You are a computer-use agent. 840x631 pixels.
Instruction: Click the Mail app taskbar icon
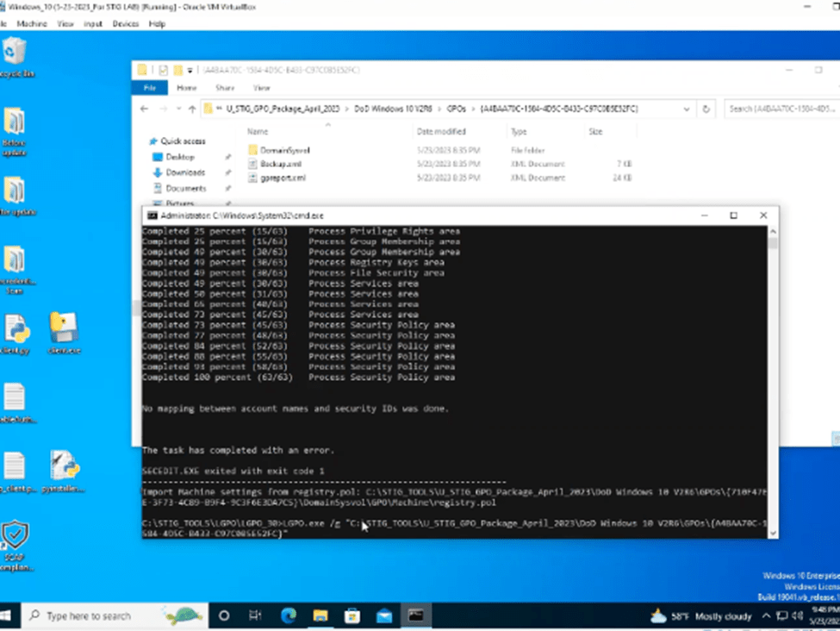tap(383, 615)
